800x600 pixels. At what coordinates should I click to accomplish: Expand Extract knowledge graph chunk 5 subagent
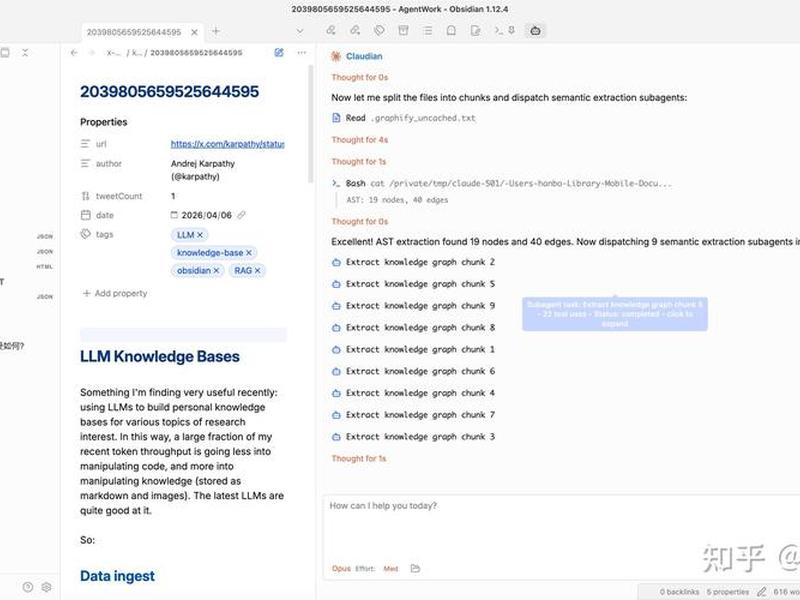(x=413, y=284)
